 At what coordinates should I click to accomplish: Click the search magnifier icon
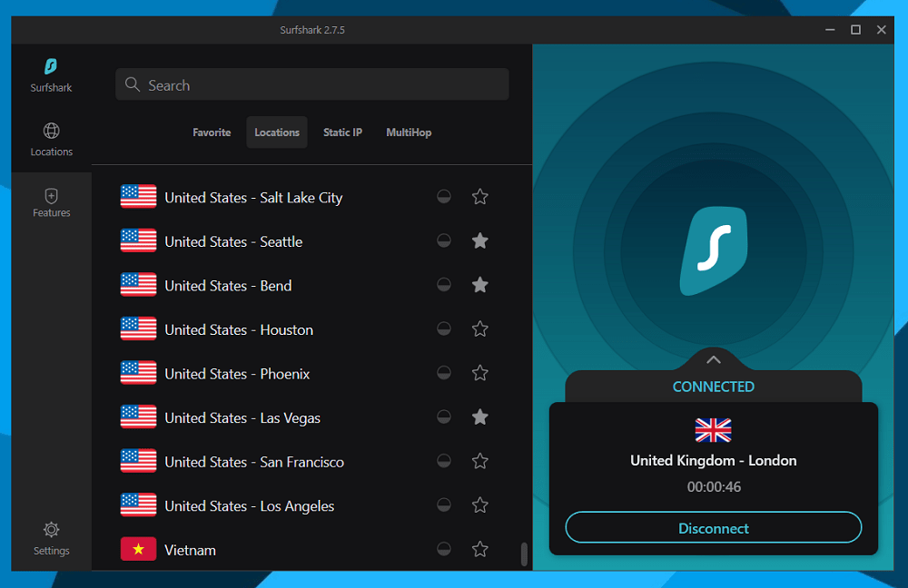click(x=133, y=84)
